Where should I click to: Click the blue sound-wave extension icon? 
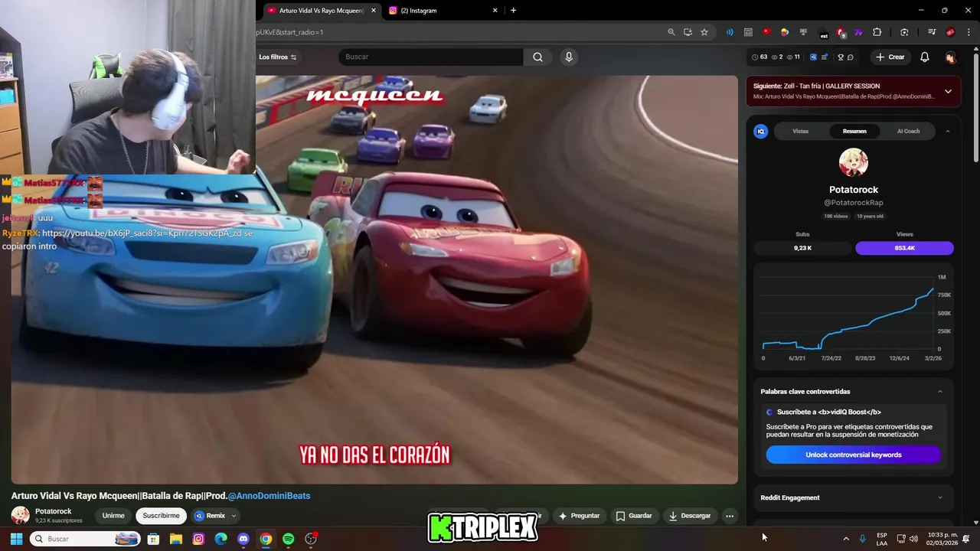730,32
